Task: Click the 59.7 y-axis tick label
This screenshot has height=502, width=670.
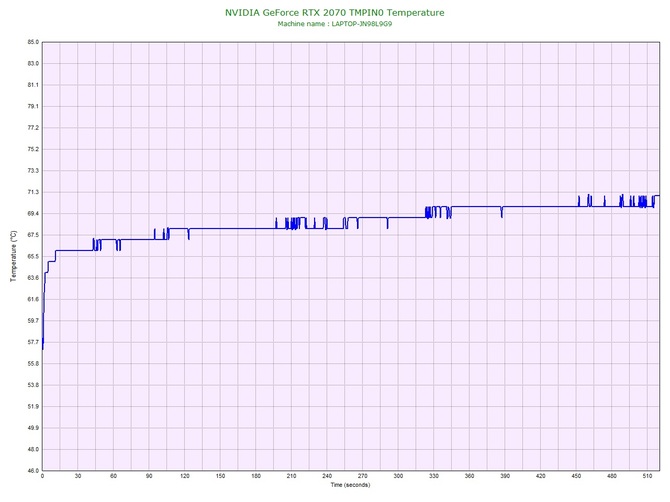Action: pos(33,320)
